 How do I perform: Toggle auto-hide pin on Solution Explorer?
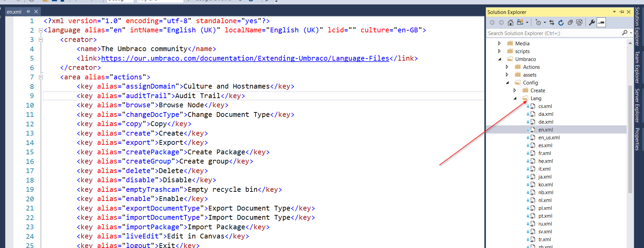(x=622, y=12)
